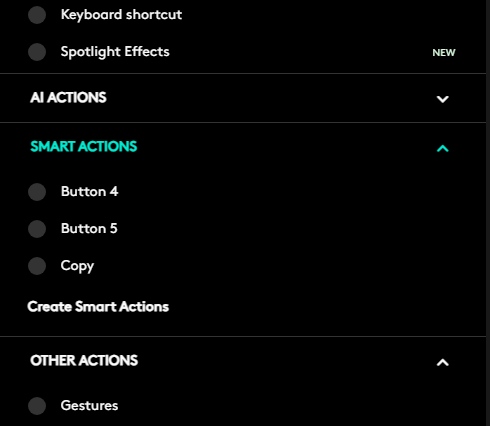Screen dimensions: 490x426
Task: Click the Copy label text
Action: [x=77, y=266]
